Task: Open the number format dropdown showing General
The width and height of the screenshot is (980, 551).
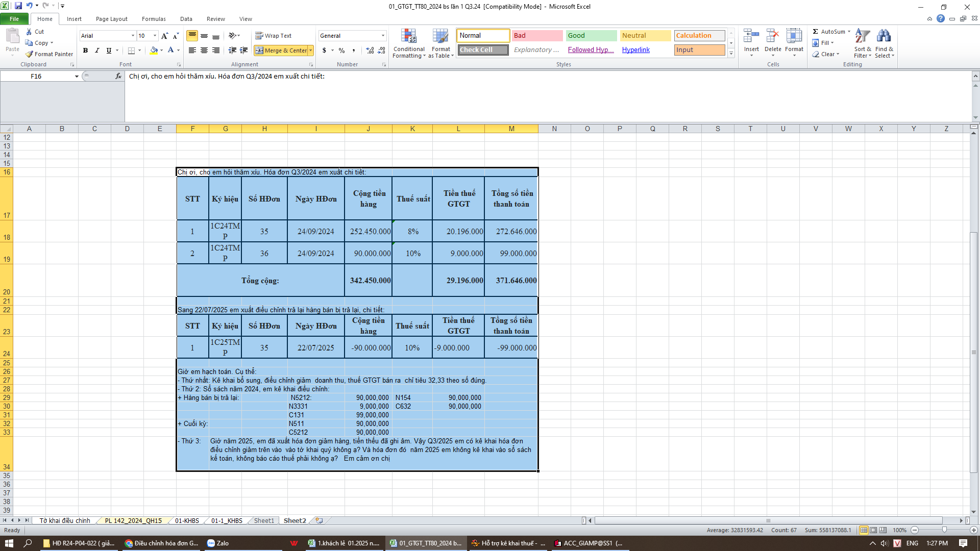Action: (383, 36)
